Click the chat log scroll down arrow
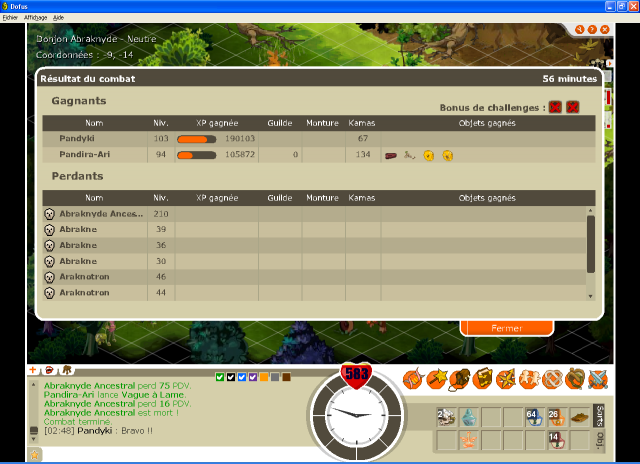This screenshot has width=640, height=464. click(x=33, y=439)
